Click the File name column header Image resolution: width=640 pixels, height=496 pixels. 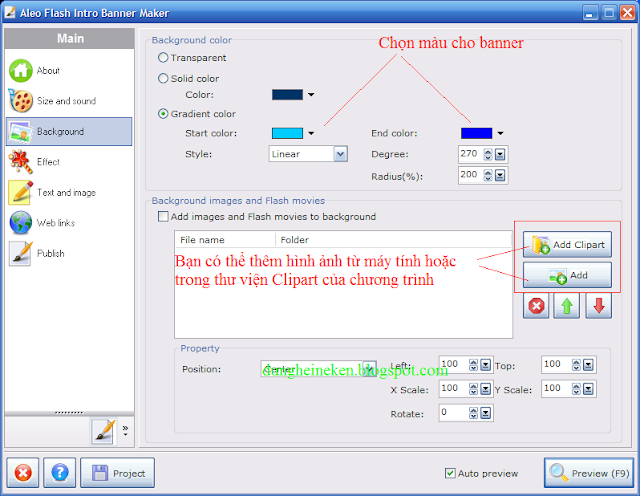pyautogui.click(x=225, y=240)
